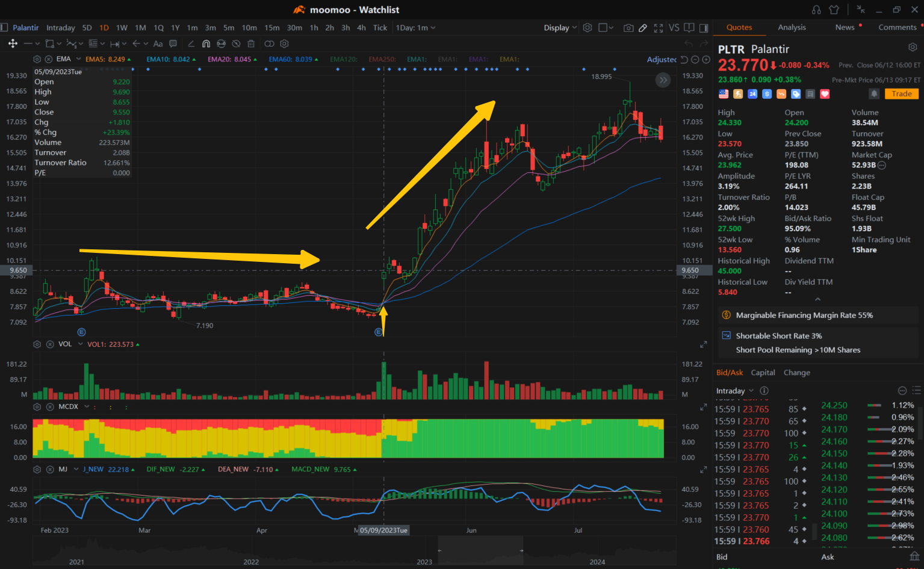The width and height of the screenshot is (924, 569).
Task: Open the Intraday dropdown in order list
Action: click(x=735, y=391)
